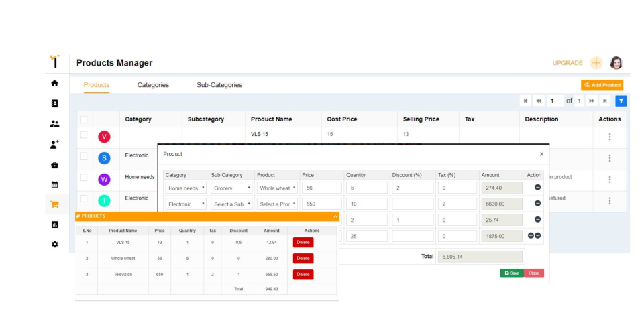
Task: Tick the select-all checkbox in table header
Action: tap(84, 120)
